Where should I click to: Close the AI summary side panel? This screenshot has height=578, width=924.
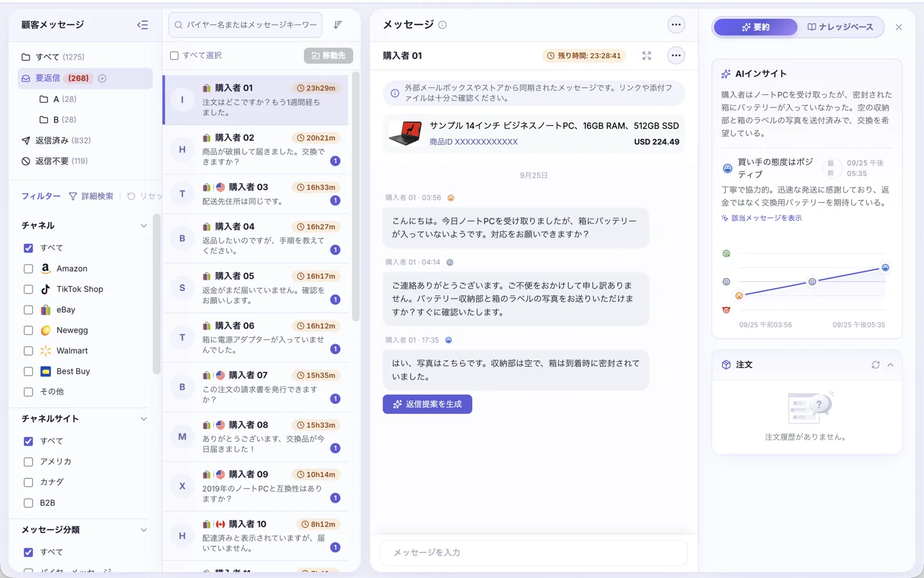(x=898, y=27)
